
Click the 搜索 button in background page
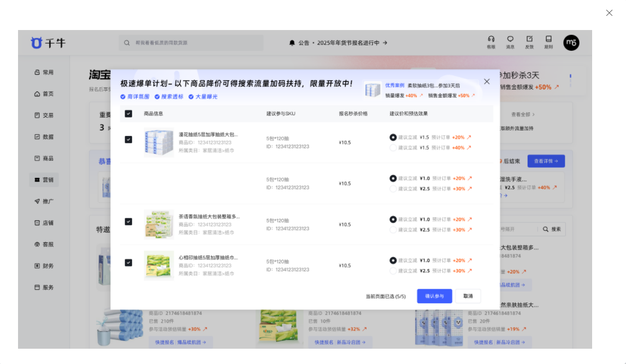pyautogui.click(x=552, y=229)
